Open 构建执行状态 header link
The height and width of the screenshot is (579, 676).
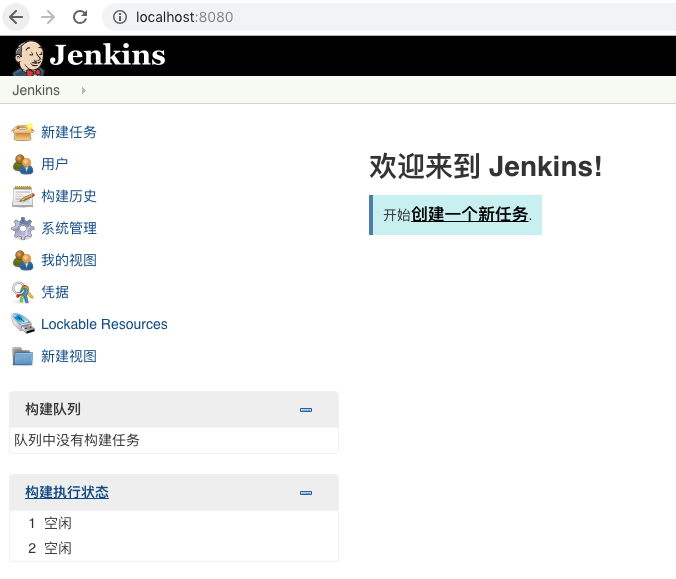(67, 492)
